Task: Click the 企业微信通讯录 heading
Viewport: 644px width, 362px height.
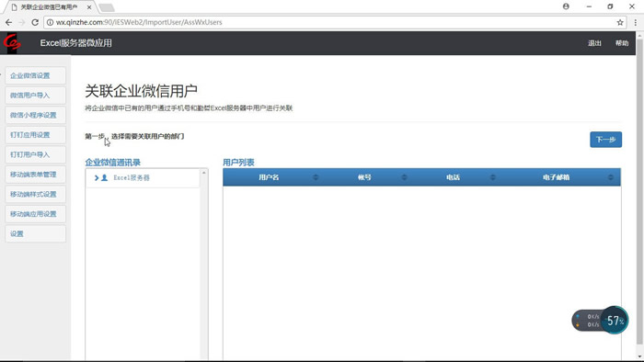Action: pyautogui.click(x=112, y=163)
